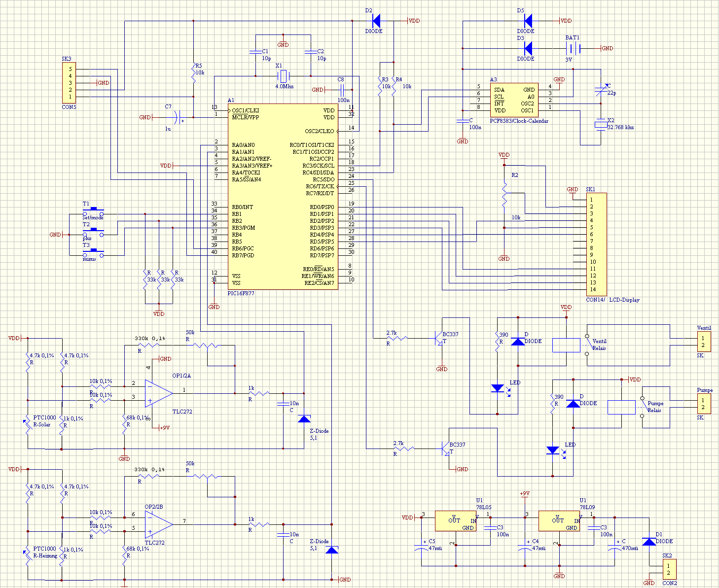The image size is (719, 588).
Task: Select the C8 100n capacitor
Action: coord(341,90)
